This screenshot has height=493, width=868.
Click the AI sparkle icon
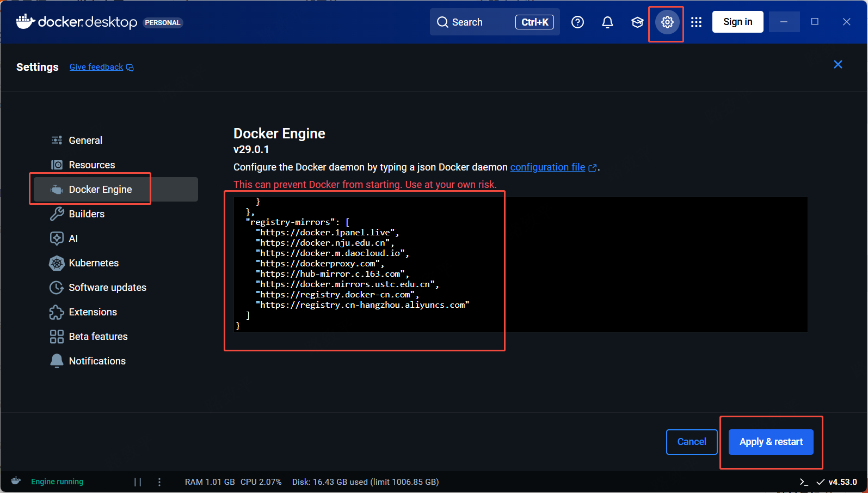pyautogui.click(x=57, y=238)
